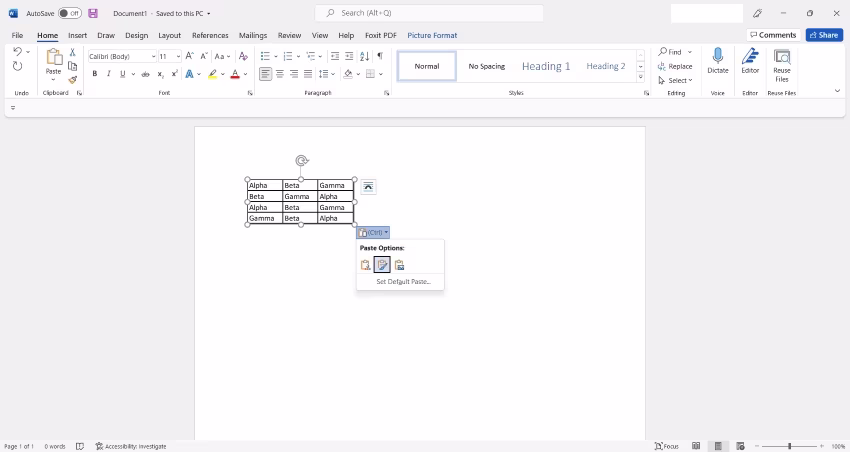
Task: Select the Format Painter brush icon
Action: [x=73, y=80]
